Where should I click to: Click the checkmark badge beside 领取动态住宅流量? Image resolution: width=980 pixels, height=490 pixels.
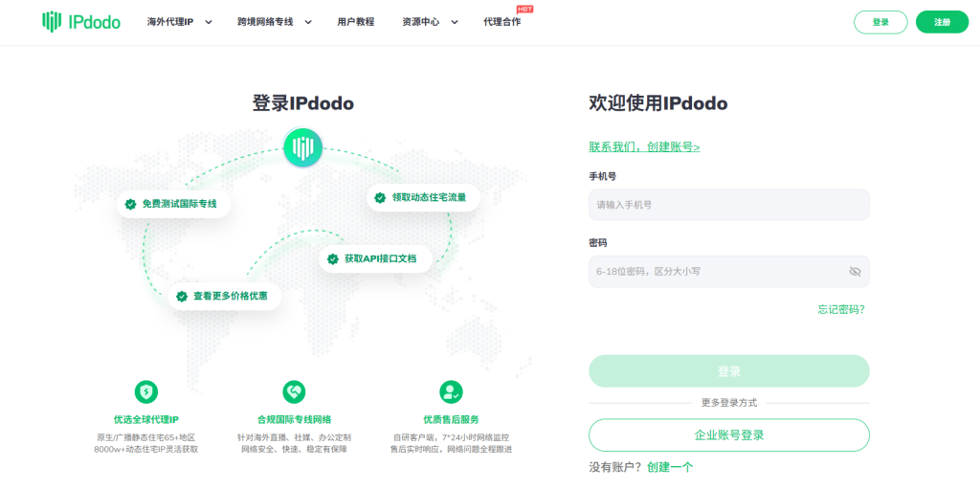(380, 198)
